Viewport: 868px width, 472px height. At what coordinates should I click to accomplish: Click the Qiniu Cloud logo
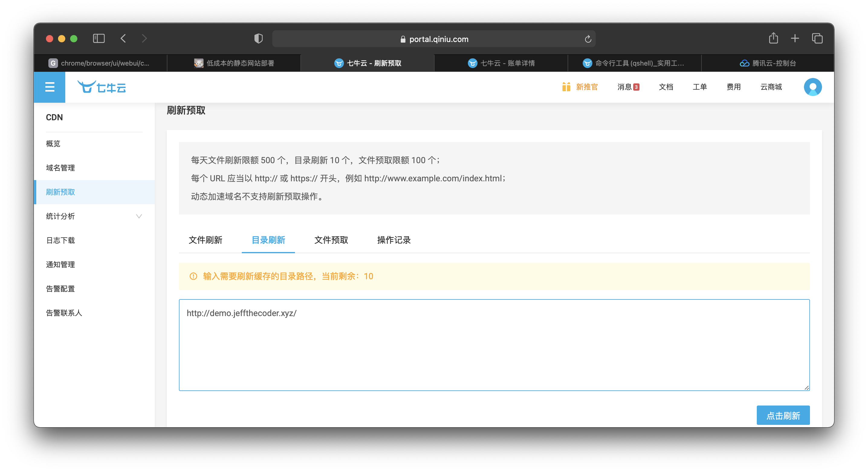click(102, 87)
